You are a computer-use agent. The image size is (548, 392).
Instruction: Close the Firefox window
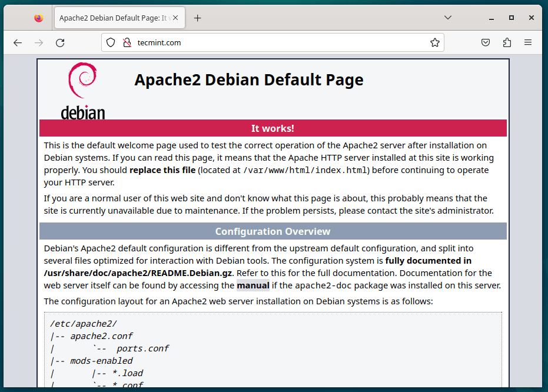531,18
